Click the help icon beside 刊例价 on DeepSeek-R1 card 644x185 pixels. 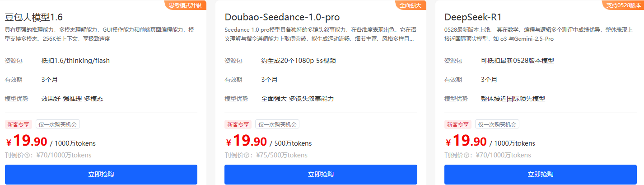467,155
